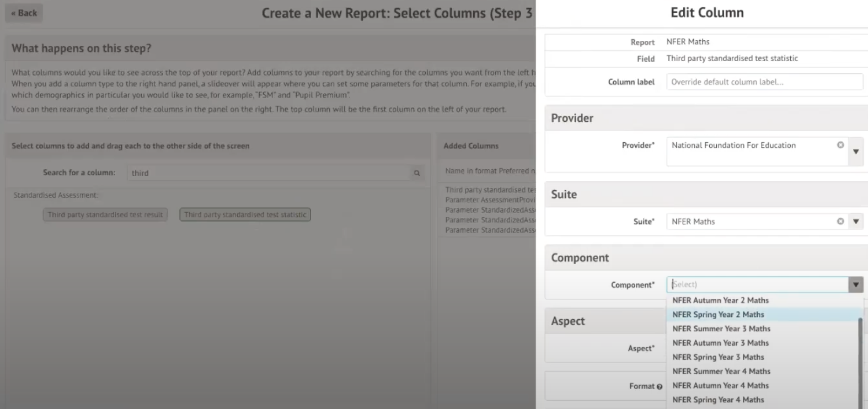868x409 pixels.
Task: Select NFER Spring Year 2 Maths
Action: (x=718, y=315)
